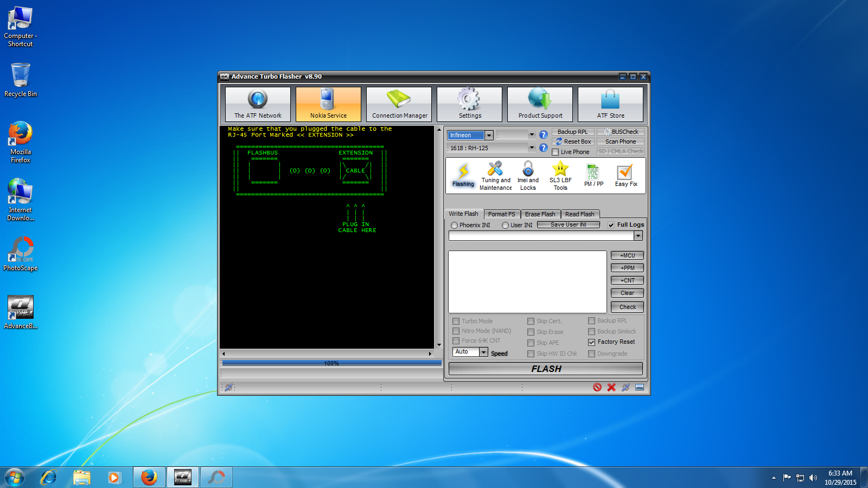Click the Backup RPL button
868x488 pixels.
point(572,132)
